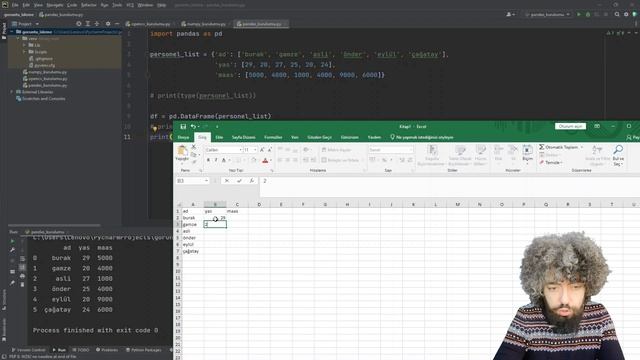Switch to the Formüller ribbon tab
This screenshot has height=360, width=640.
(x=273, y=138)
